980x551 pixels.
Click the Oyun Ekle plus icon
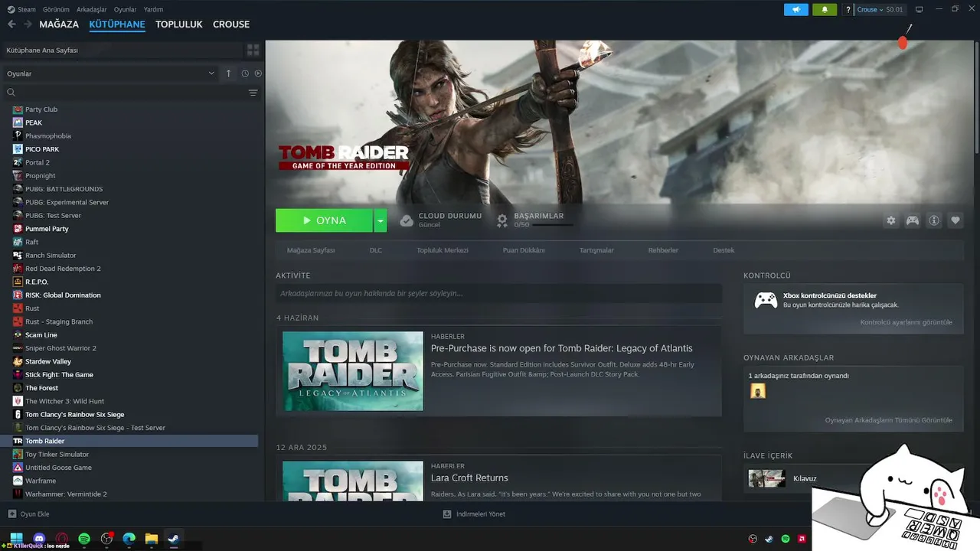pyautogui.click(x=11, y=514)
